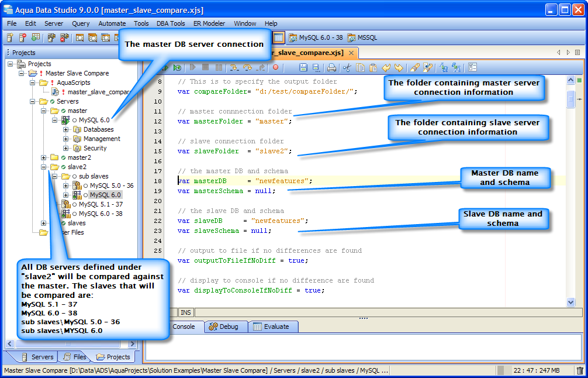This screenshot has width=588, height=378.
Task: Click the editor vertical scrollbar thumb
Action: [570, 99]
